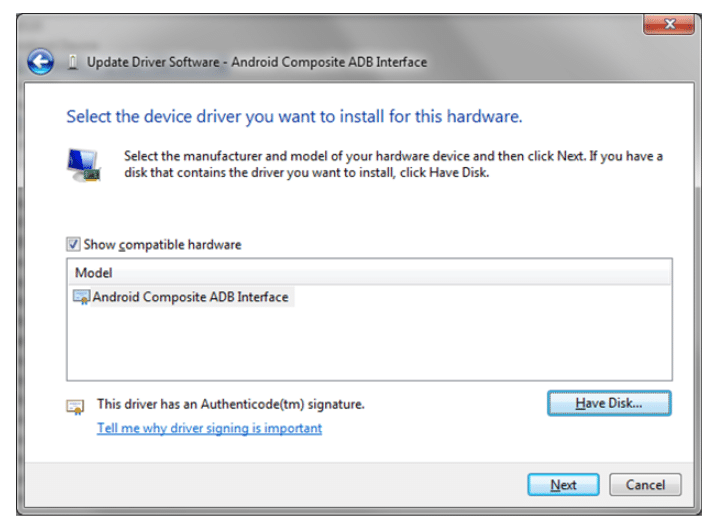The image size is (716, 520).
Task: Click Next to continue installation
Action: [x=563, y=485]
